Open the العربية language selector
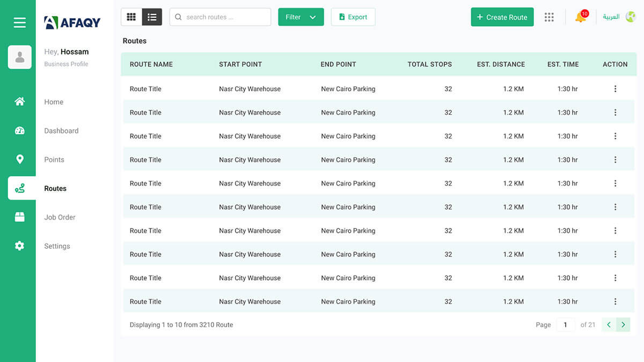Screen dimensions: 644x362 pyautogui.click(x=612, y=17)
